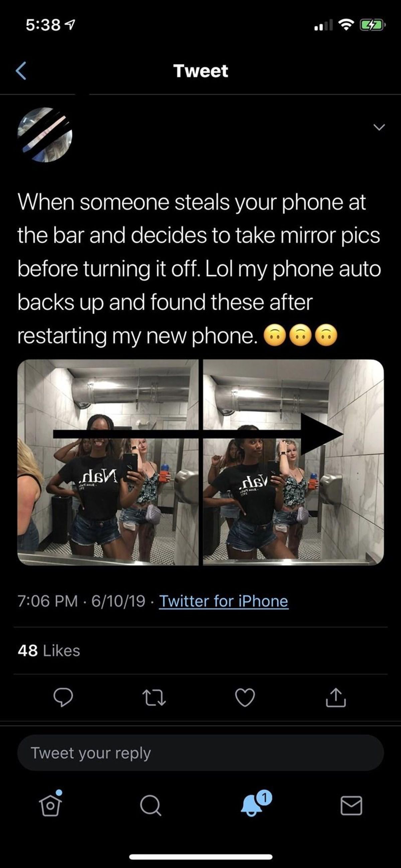
Task: Open the Messages envelope tab
Action: [x=351, y=806]
